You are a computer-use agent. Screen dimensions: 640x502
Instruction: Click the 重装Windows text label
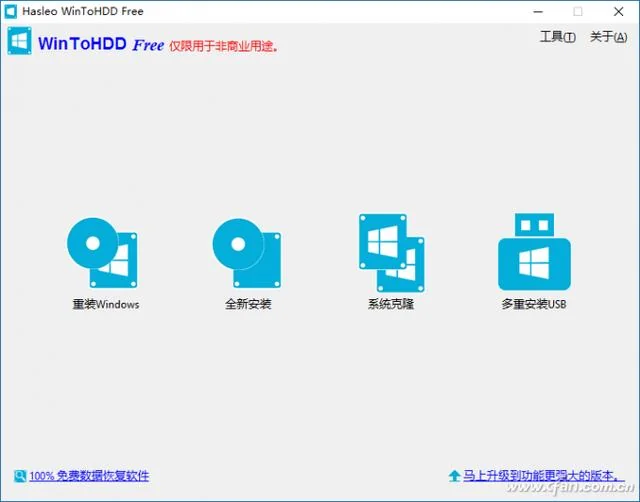[106, 304]
